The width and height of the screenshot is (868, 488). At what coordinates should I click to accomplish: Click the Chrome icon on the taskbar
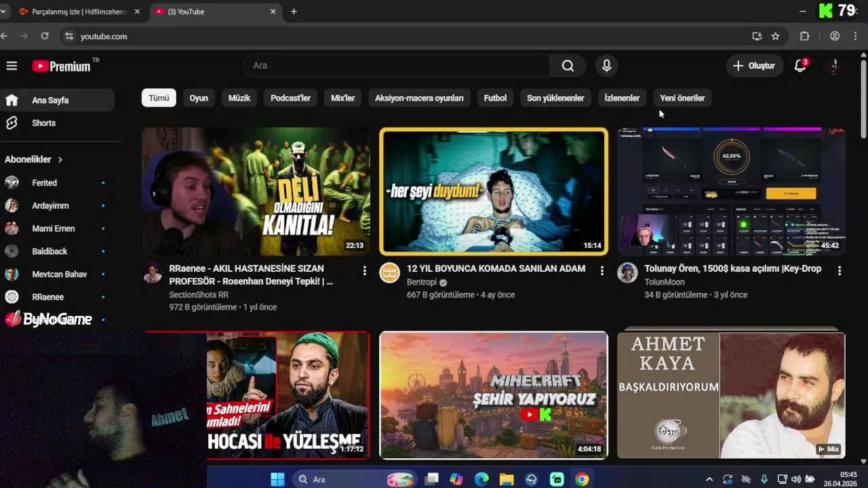pos(582,479)
